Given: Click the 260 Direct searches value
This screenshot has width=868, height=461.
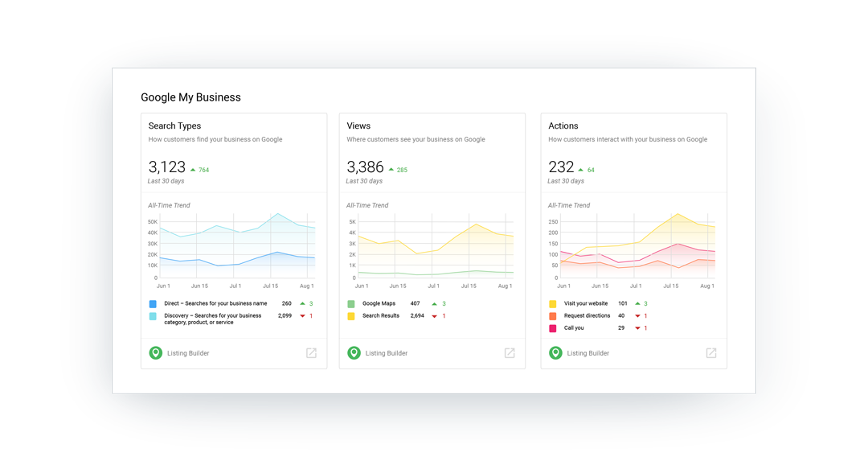Looking at the screenshot, I should tap(286, 303).
